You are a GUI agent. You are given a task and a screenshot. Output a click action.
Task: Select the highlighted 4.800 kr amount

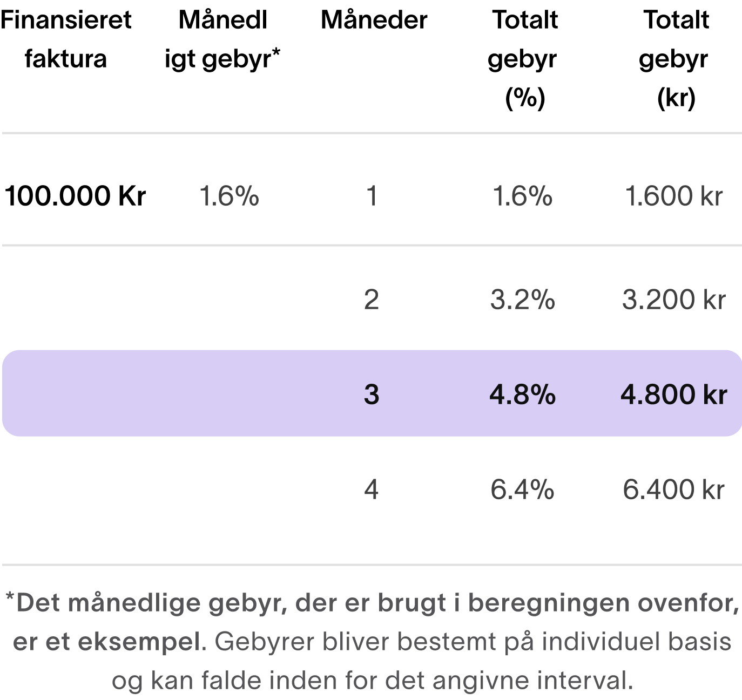pos(673,395)
